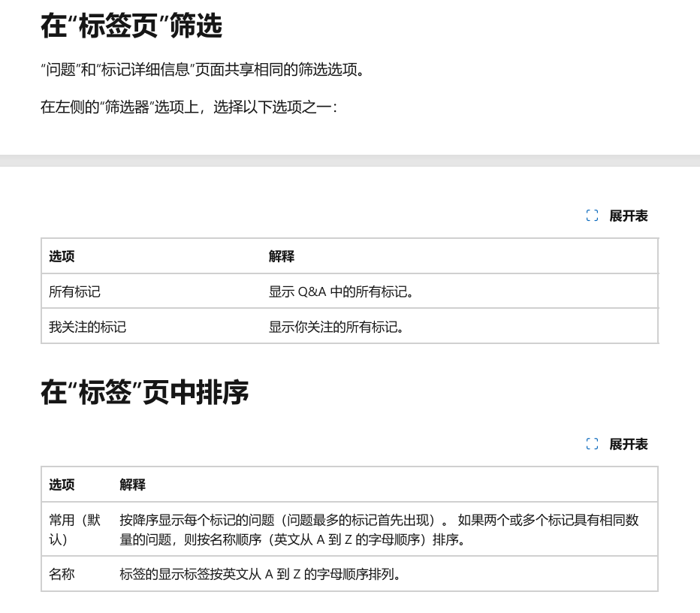The width and height of the screenshot is (700, 613).
Task: Click '选项' header in sorting table
Action: tap(62, 485)
